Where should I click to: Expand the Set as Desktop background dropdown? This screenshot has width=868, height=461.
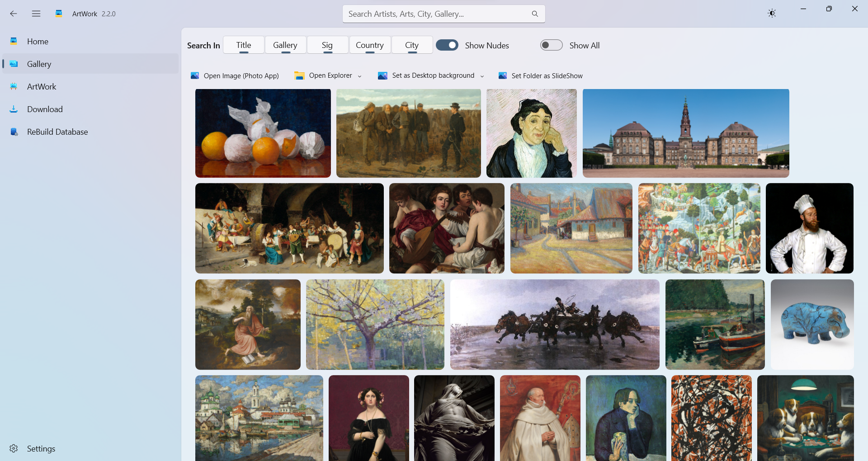tap(482, 76)
